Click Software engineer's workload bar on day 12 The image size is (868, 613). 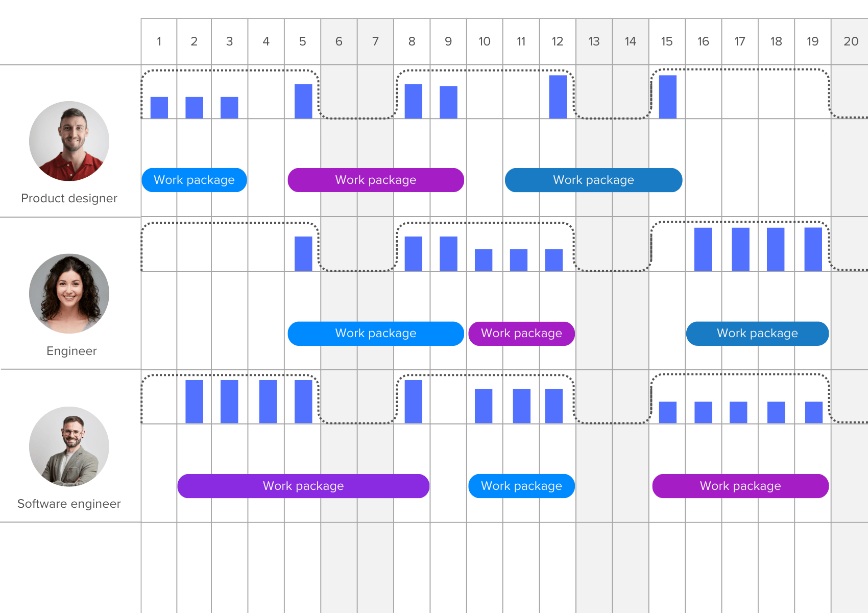554,406
